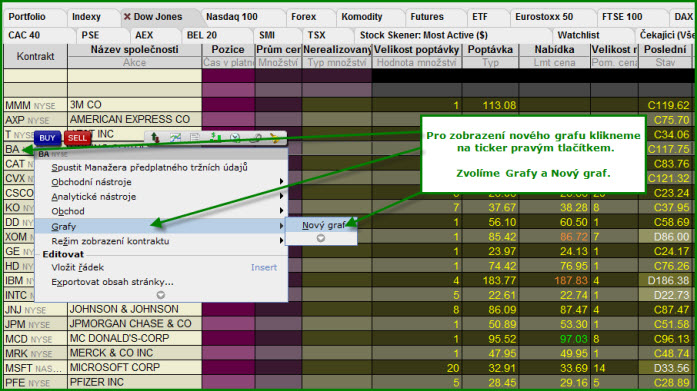Click the clock icon in mini toolbar
The height and width of the screenshot is (391, 697).
tap(235, 138)
